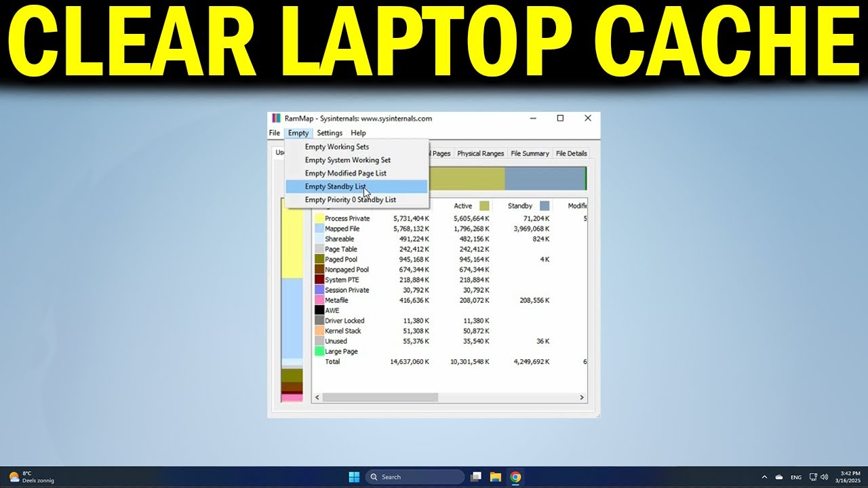
Task: Click the horizontal scrollbar left arrow
Action: point(317,397)
